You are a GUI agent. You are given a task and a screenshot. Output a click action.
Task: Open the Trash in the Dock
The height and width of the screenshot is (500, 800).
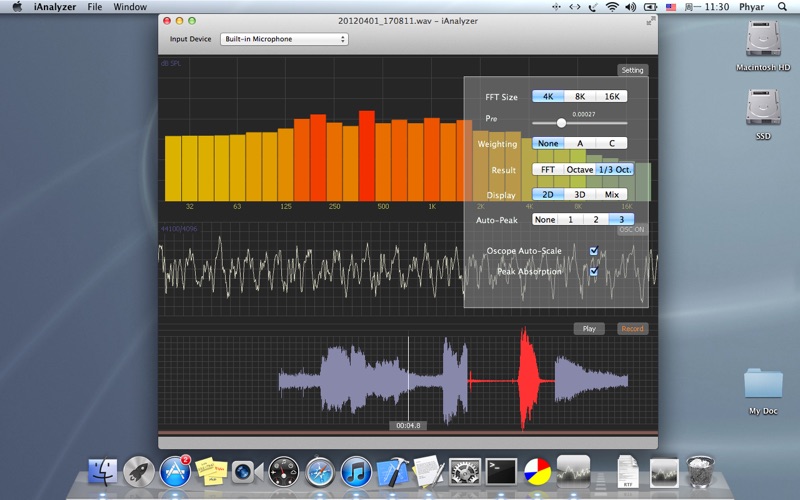click(x=700, y=471)
